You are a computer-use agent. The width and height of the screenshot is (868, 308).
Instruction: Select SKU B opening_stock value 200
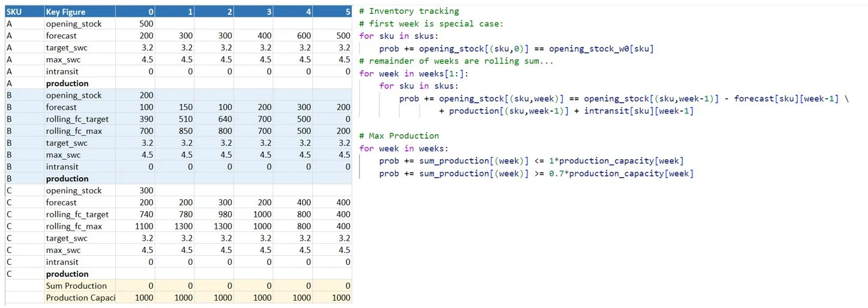tap(135, 95)
